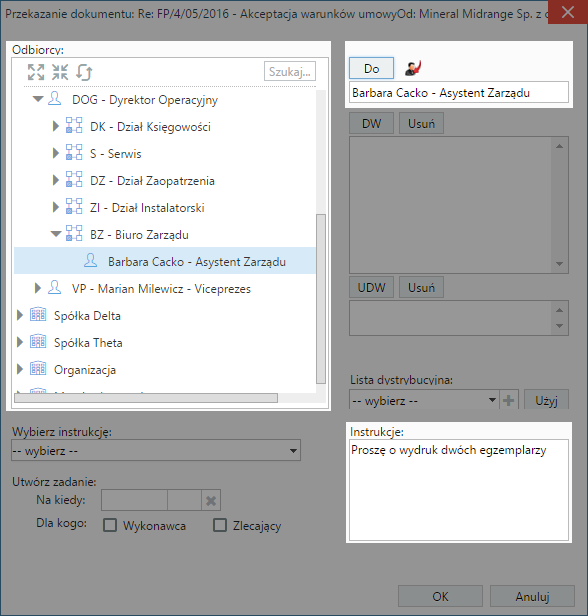Select Spółka Delta tree item
The height and width of the screenshot is (616, 588).
click(x=87, y=316)
